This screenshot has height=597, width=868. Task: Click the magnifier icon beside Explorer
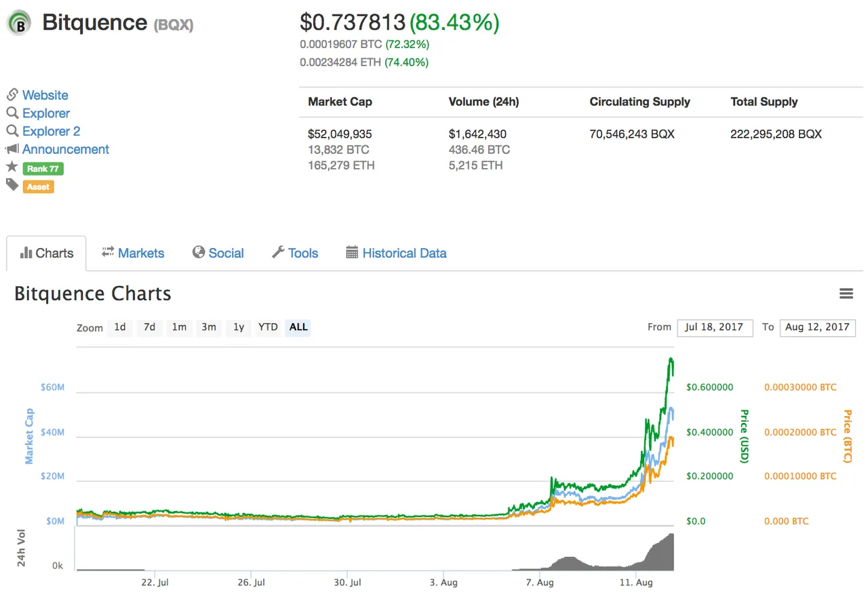(12, 113)
